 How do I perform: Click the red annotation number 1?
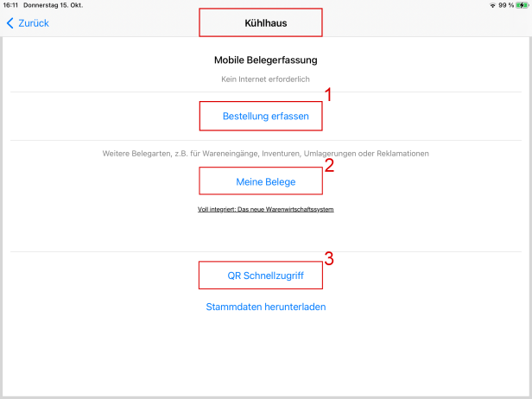(328, 94)
